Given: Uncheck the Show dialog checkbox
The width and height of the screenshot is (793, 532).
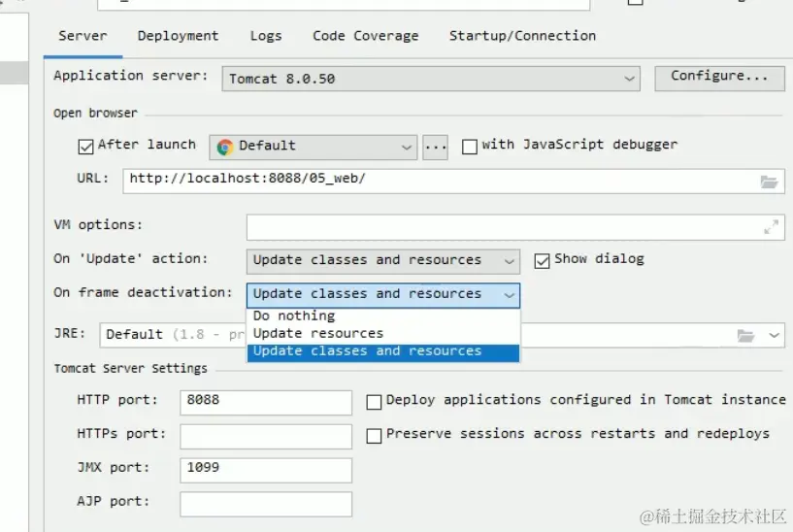Looking at the screenshot, I should tap(542, 261).
